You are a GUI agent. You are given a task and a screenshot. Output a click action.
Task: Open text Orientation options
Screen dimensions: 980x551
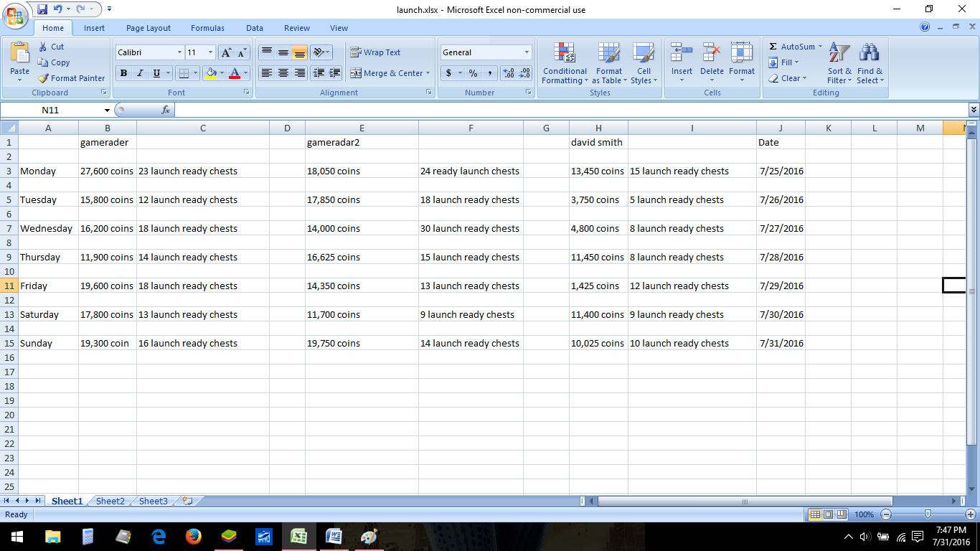321,52
